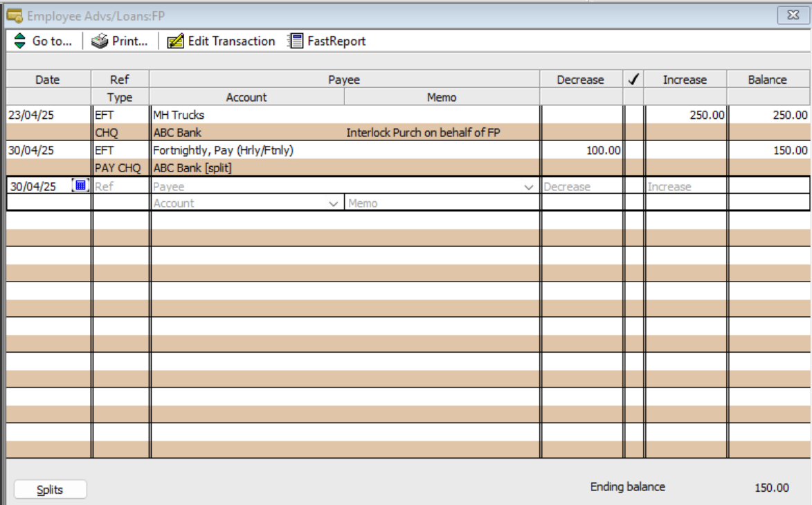Viewport: 812px width, 505px height.
Task: Click the ABC Bank [split] account cell
Action: pos(192,167)
